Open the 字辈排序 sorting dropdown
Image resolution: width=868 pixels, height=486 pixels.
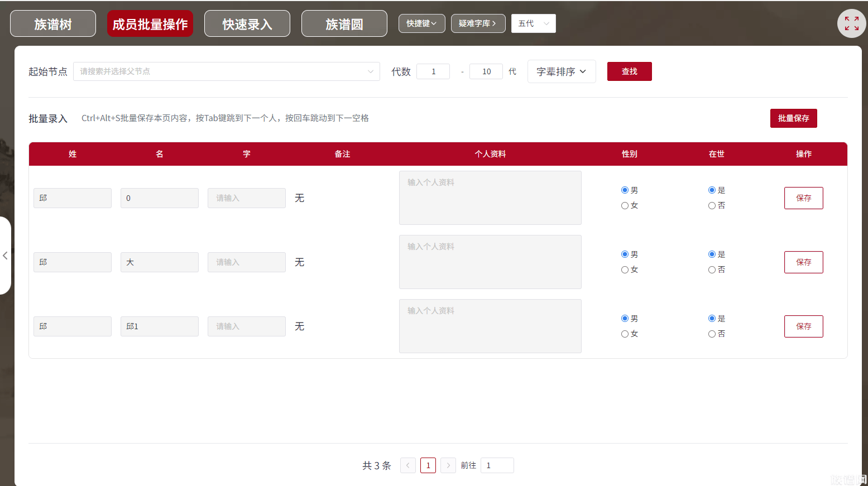(x=562, y=71)
